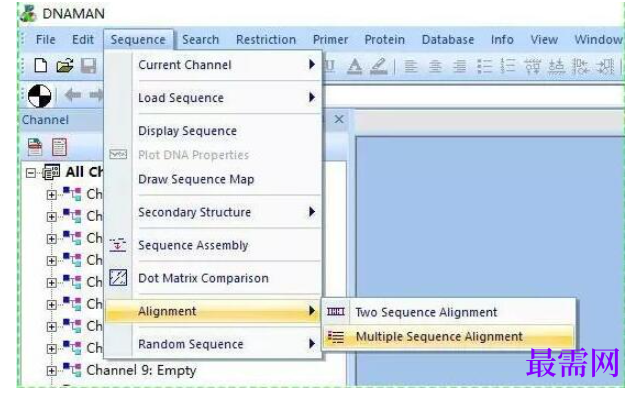Open file via folder icon
The image size is (638, 394).
point(64,65)
